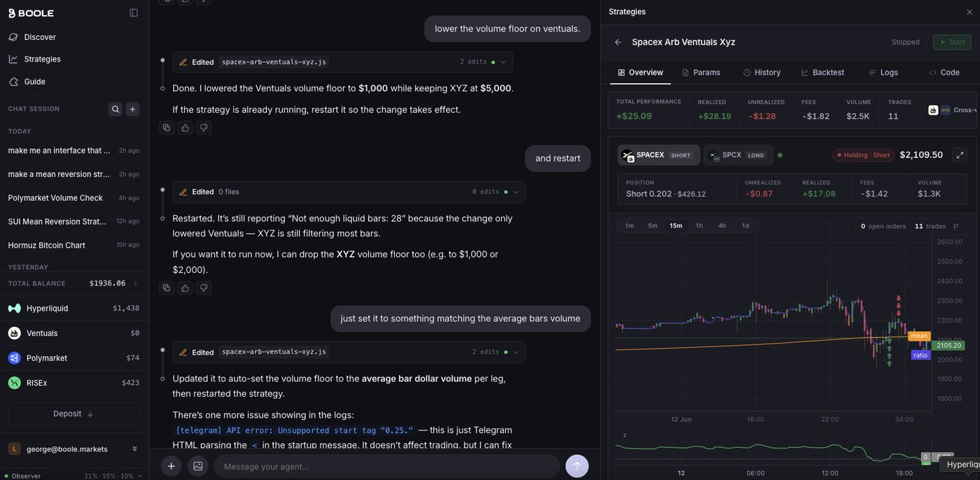980x480 pixels.
Task: Toggle the sidebar collapse icon
Action: 134,13
